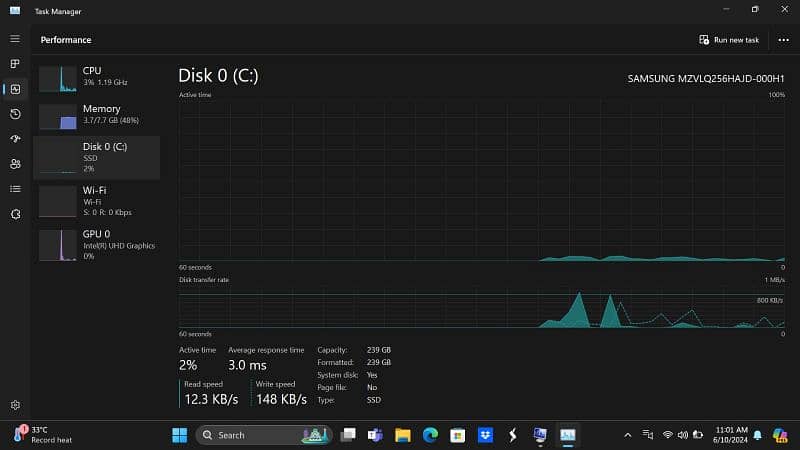This screenshot has height=450, width=800.
Task: Open the Processes page icon in sidebar
Action: point(15,64)
